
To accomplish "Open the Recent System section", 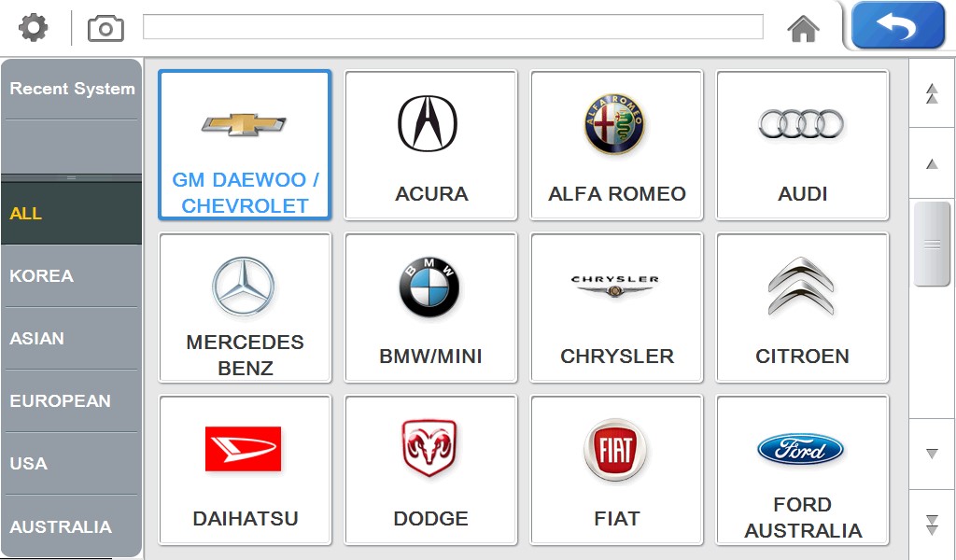I will pyautogui.click(x=71, y=89).
